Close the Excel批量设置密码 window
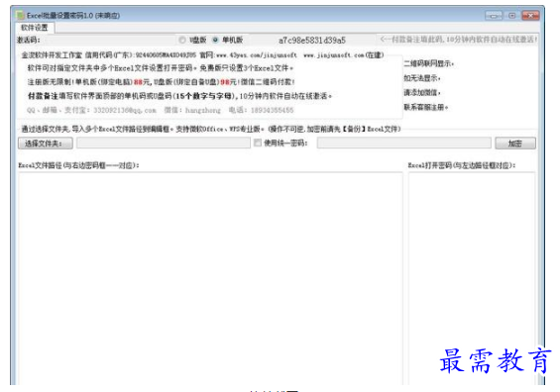Screen dimensions: 560x392 coord(530,16)
